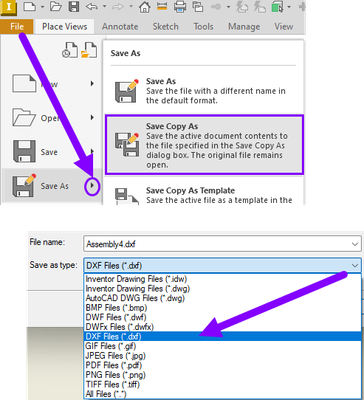
Task: Select DWF Files (*.dwf) type
Action: [223, 317]
